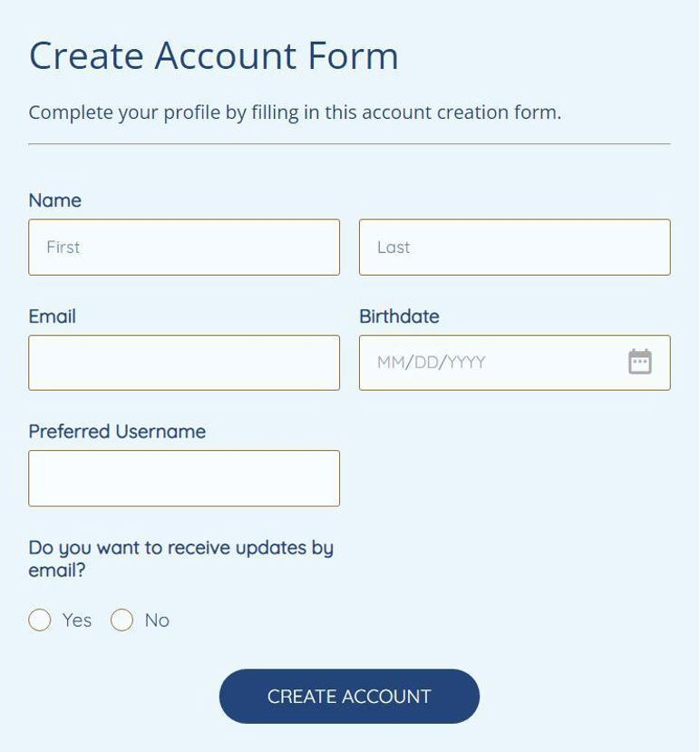
Task: Select the No radio button for email updates
Action: click(x=121, y=620)
